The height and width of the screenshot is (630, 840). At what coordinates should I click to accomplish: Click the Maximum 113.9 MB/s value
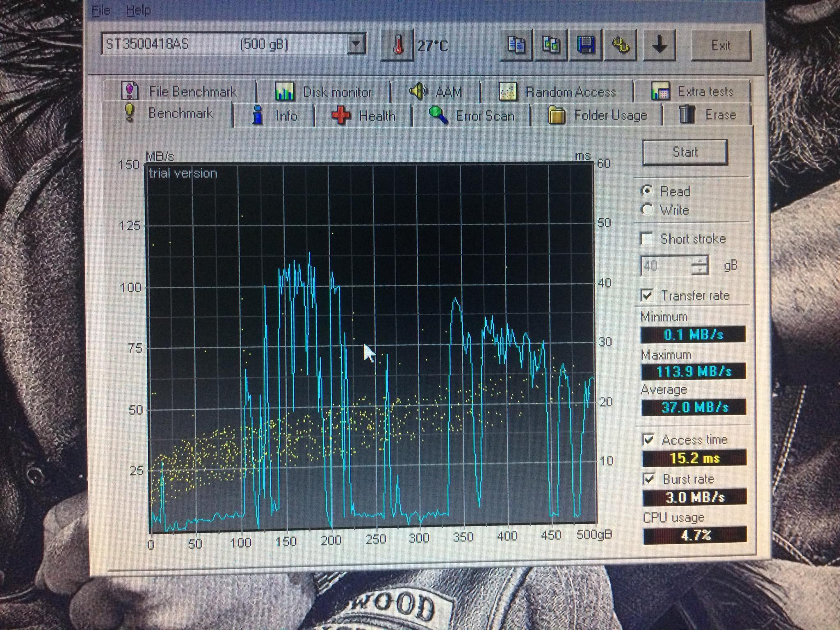point(694,372)
